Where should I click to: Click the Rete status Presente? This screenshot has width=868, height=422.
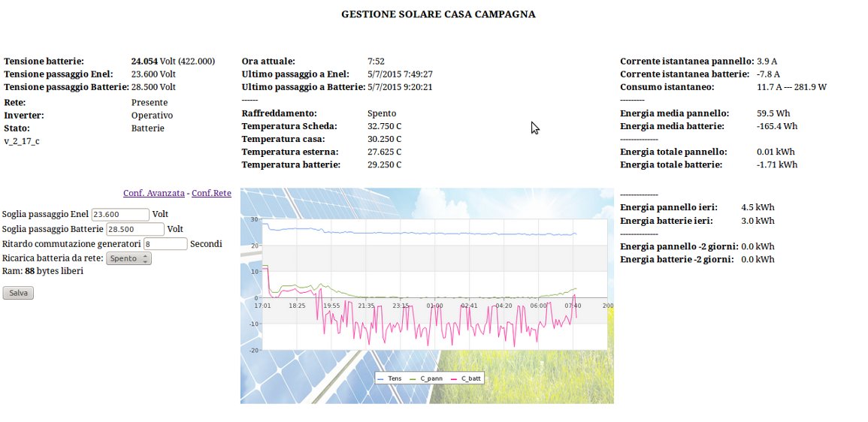pyautogui.click(x=150, y=103)
